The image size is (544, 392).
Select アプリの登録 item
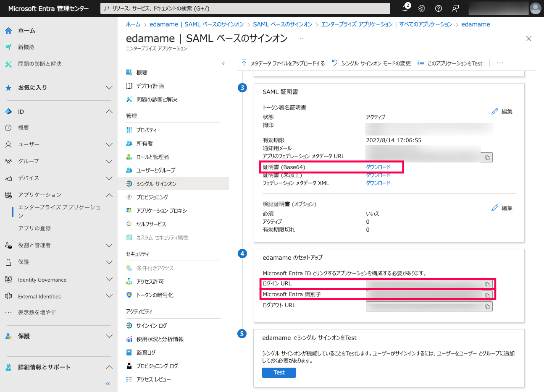[34, 228]
